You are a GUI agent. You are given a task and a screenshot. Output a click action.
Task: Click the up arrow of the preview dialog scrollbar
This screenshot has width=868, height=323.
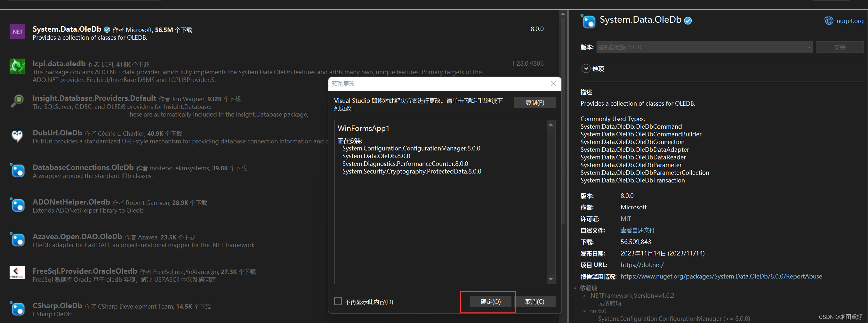[x=551, y=125]
